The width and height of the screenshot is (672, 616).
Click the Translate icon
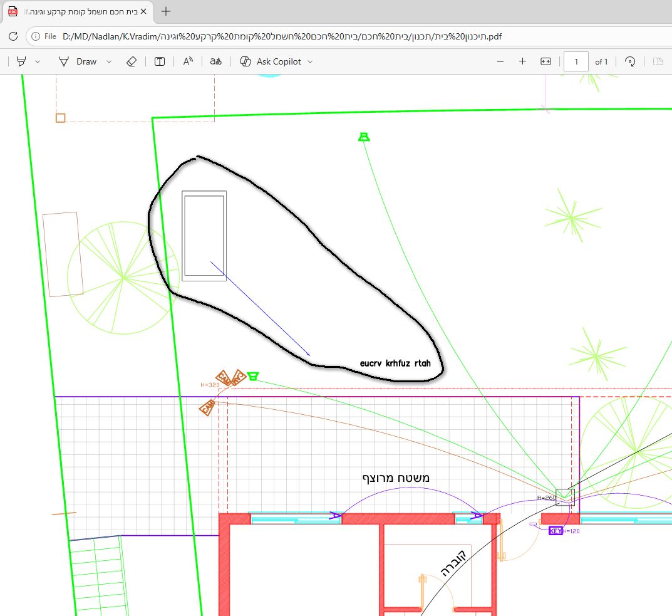tap(215, 61)
